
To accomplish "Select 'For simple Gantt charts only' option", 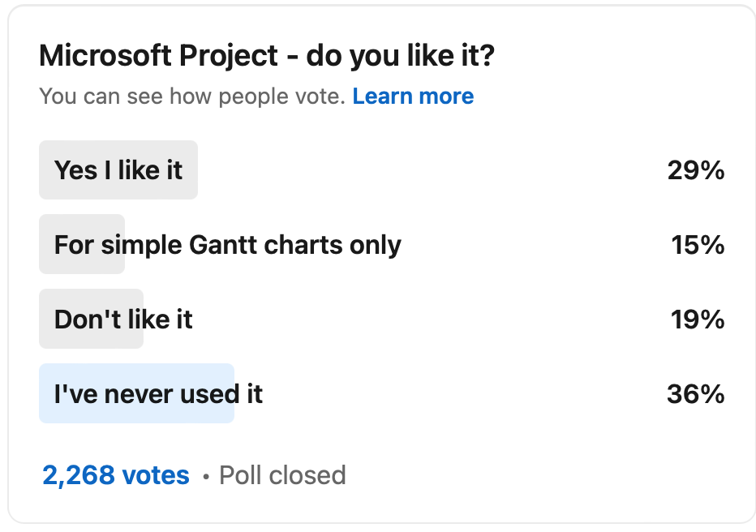I will [227, 244].
